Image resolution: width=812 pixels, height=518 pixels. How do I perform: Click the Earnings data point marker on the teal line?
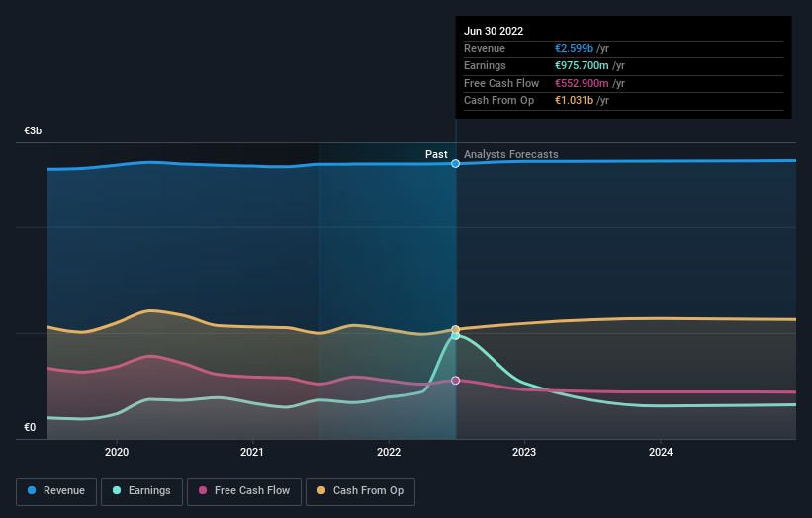pos(455,336)
